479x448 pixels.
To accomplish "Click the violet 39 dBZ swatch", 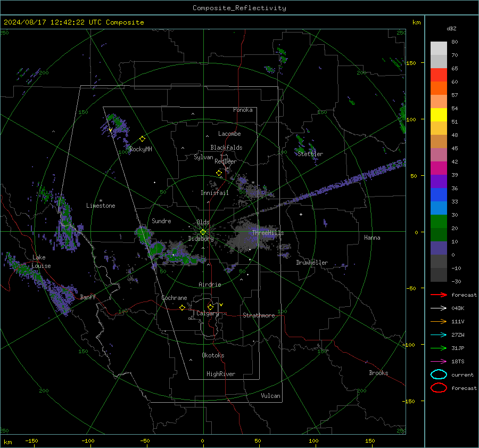I will point(439,181).
